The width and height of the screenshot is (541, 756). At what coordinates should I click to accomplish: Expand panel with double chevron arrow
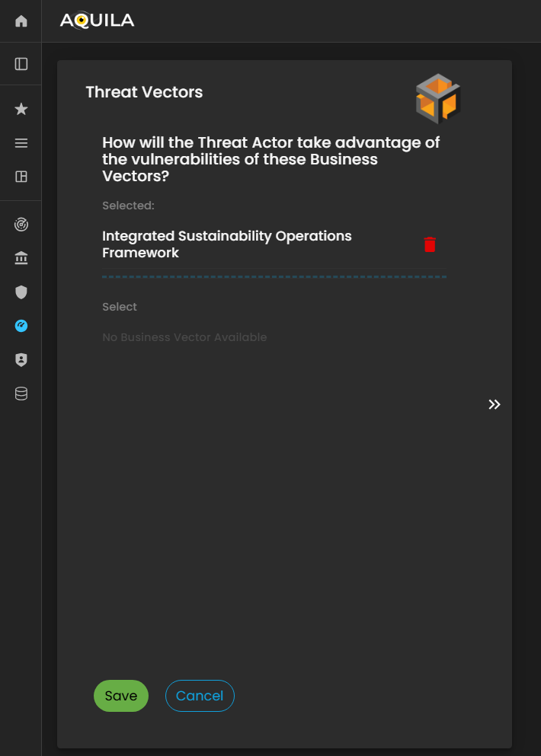coord(495,404)
